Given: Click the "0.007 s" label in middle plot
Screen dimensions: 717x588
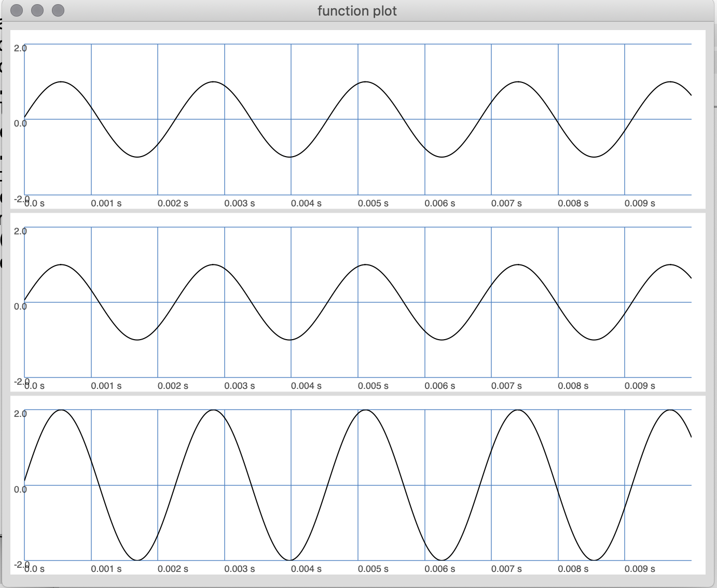Looking at the screenshot, I should 506,386.
